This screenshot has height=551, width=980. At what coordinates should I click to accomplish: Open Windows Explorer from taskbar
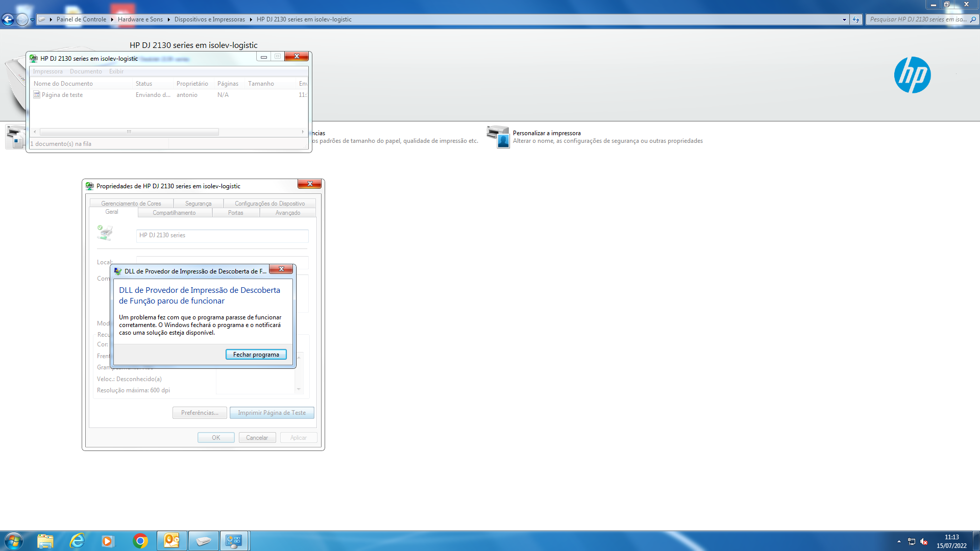click(x=45, y=541)
